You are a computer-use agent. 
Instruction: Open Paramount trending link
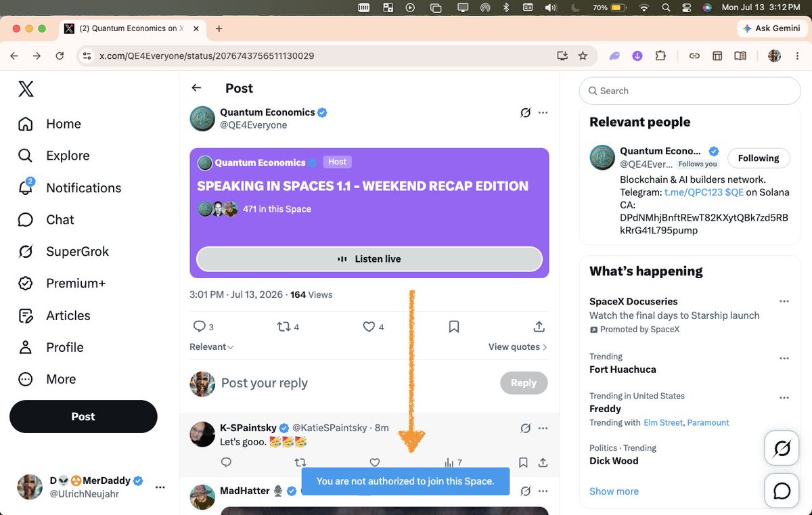[708, 422]
